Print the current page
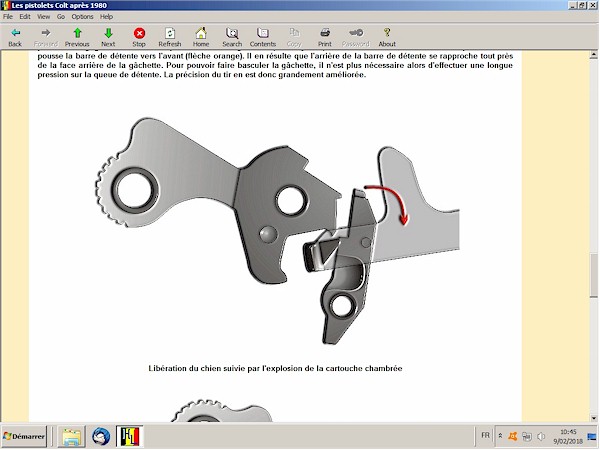 point(325,37)
